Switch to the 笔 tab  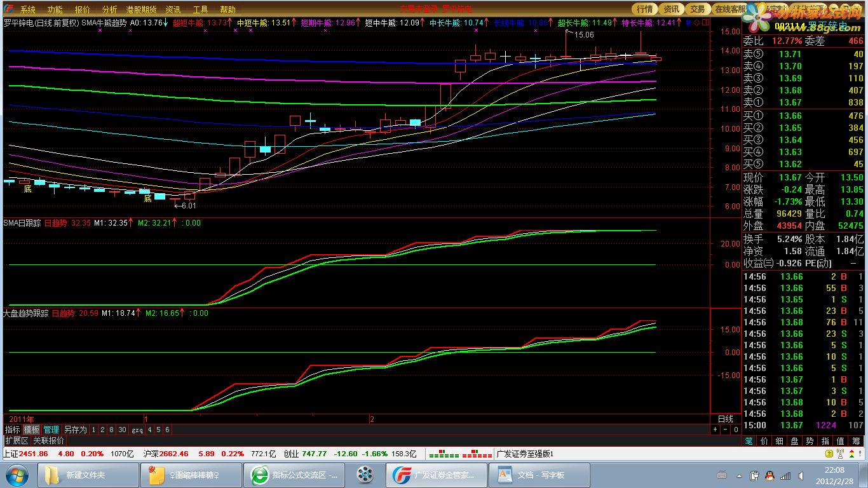click(749, 440)
